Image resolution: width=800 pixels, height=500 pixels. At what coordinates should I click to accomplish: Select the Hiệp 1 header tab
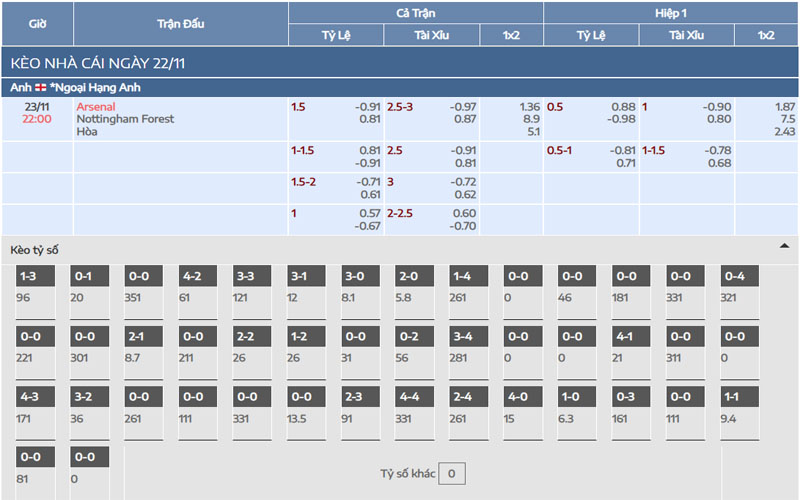[671, 13]
